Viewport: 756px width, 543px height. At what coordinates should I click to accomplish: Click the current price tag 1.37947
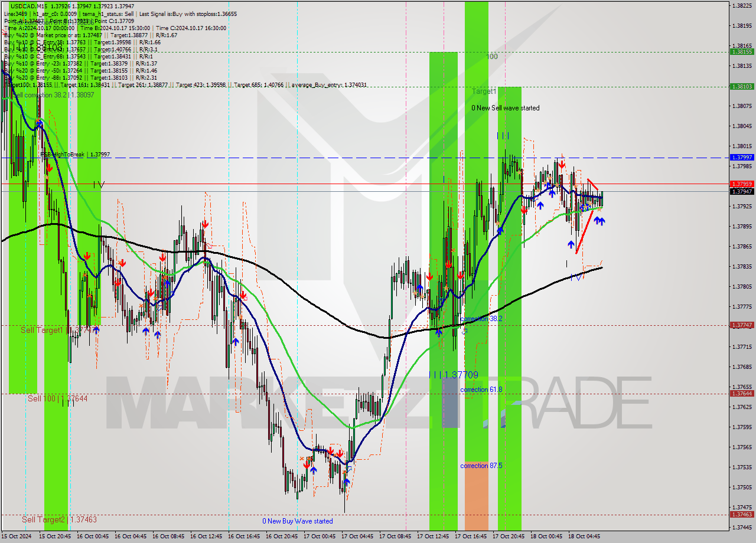(742, 191)
